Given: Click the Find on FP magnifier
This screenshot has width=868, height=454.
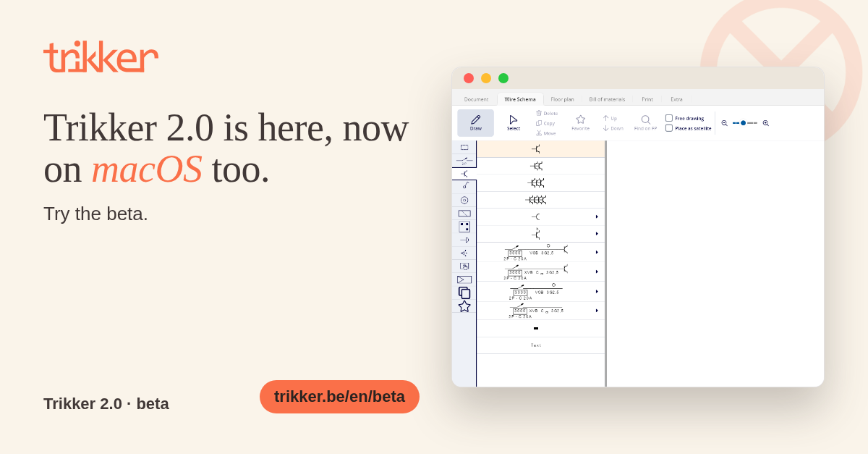Looking at the screenshot, I should point(645,122).
